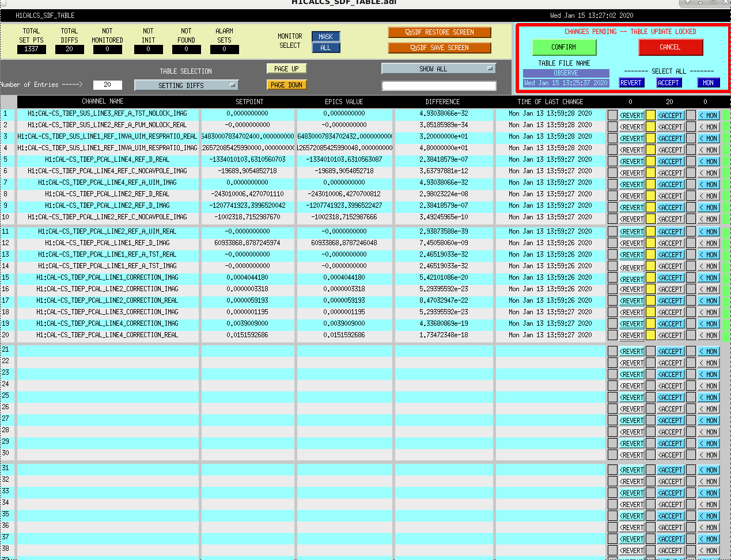Revert row 20 LINE4_CORRECTION_REAL

[x=631, y=335]
